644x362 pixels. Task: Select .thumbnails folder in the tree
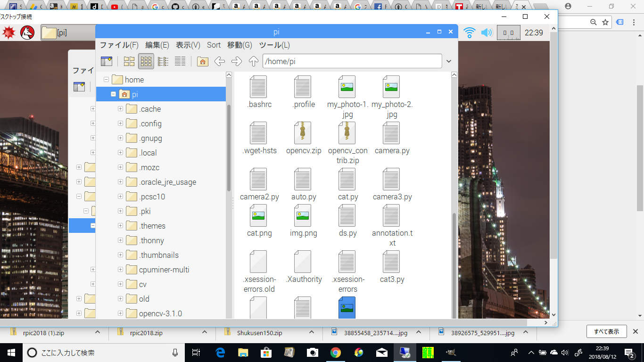pyautogui.click(x=158, y=255)
